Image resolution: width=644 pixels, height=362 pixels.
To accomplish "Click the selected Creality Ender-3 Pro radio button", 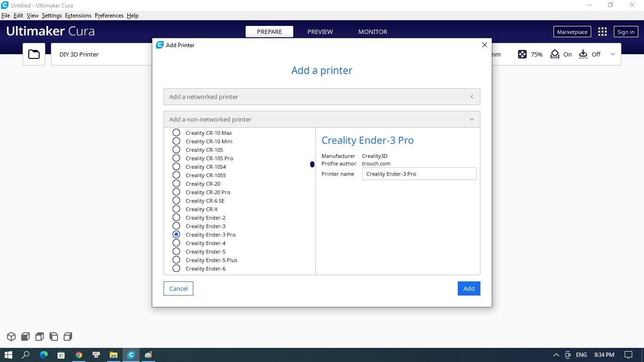I will [x=176, y=234].
